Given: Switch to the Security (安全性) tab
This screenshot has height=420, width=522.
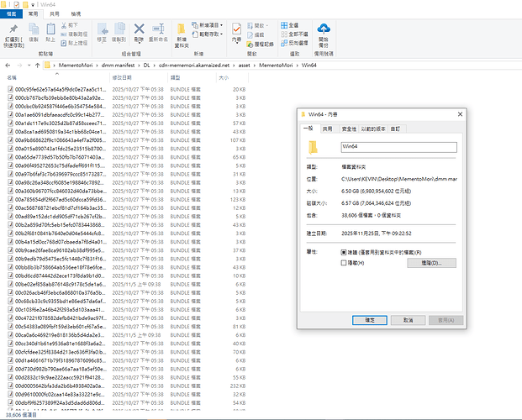Looking at the screenshot, I should (x=348, y=129).
